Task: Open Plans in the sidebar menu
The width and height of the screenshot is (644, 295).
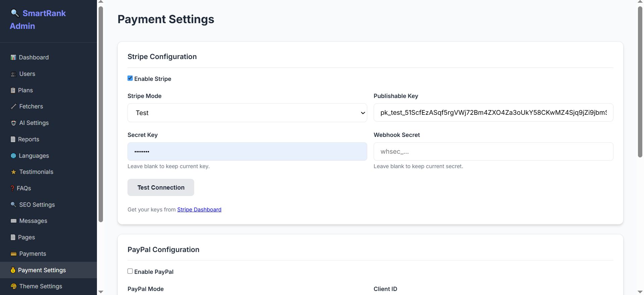Action: 25,90
